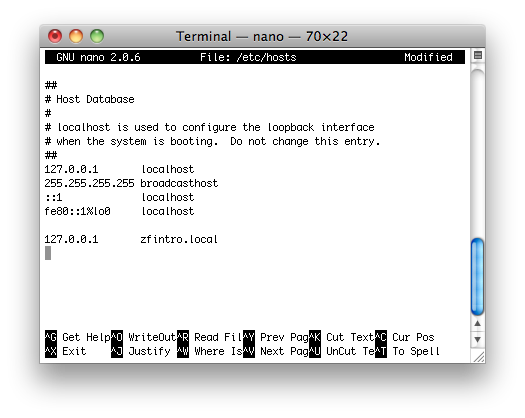Click the ^J Justify shortcut
This screenshot has width=525, height=418.
pyautogui.click(x=141, y=351)
